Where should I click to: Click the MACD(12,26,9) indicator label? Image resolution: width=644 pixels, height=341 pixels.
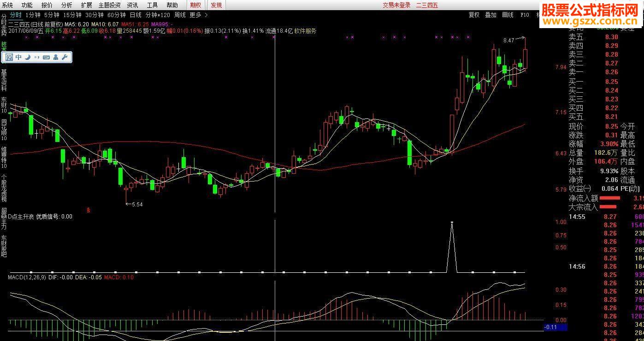(27, 277)
